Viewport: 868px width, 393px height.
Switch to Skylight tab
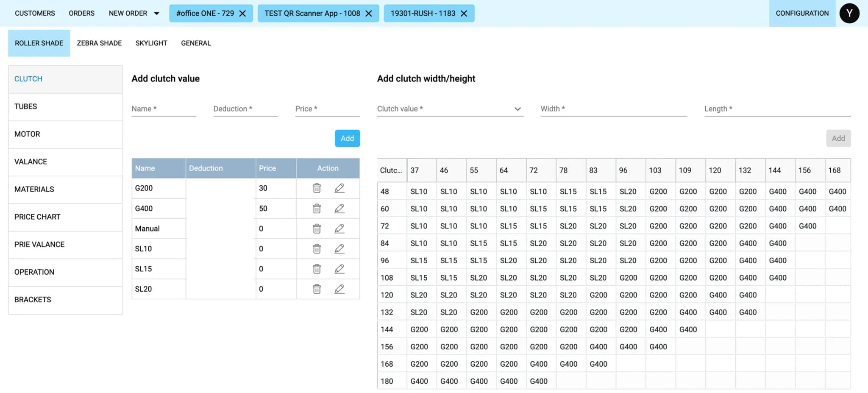151,43
